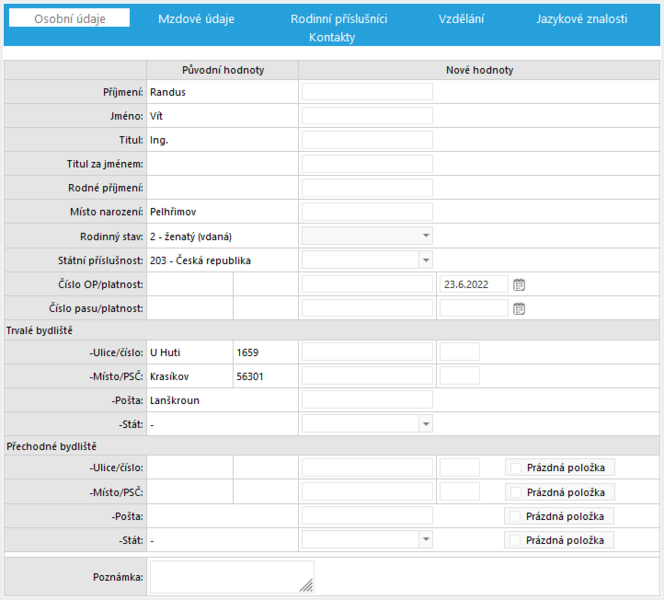Viewport: 664px width, 600px height.
Task: Click the Původní hodnoty column header
Action: [223, 70]
